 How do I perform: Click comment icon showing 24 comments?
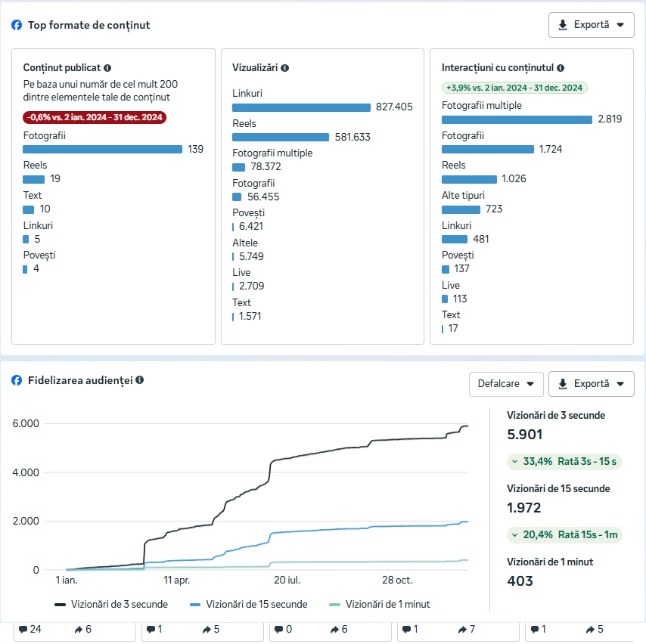(x=23, y=629)
